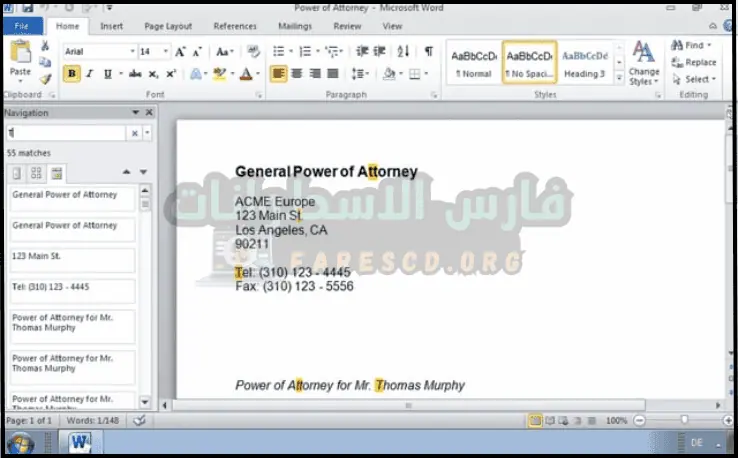Toggle Align Text Left button
This screenshot has width=738, height=458.
278,74
